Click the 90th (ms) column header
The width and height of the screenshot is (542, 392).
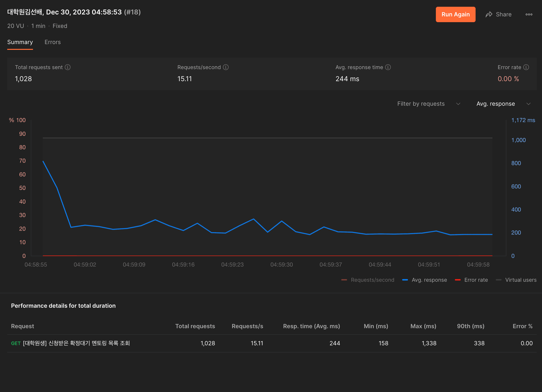(470, 326)
